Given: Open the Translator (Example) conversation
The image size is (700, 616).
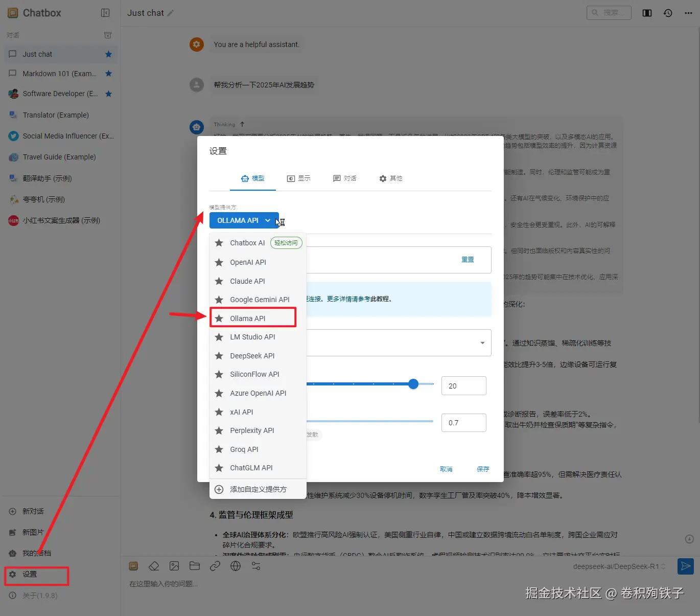Looking at the screenshot, I should [60, 115].
